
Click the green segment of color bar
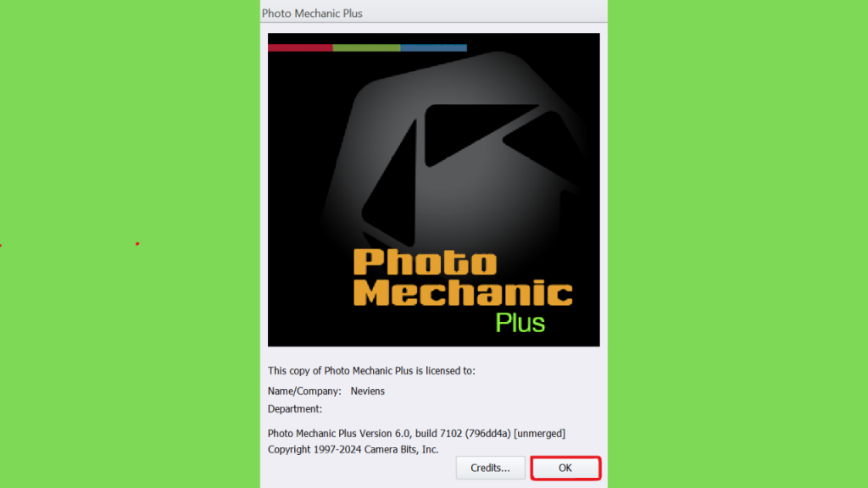(x=366, y=48)
